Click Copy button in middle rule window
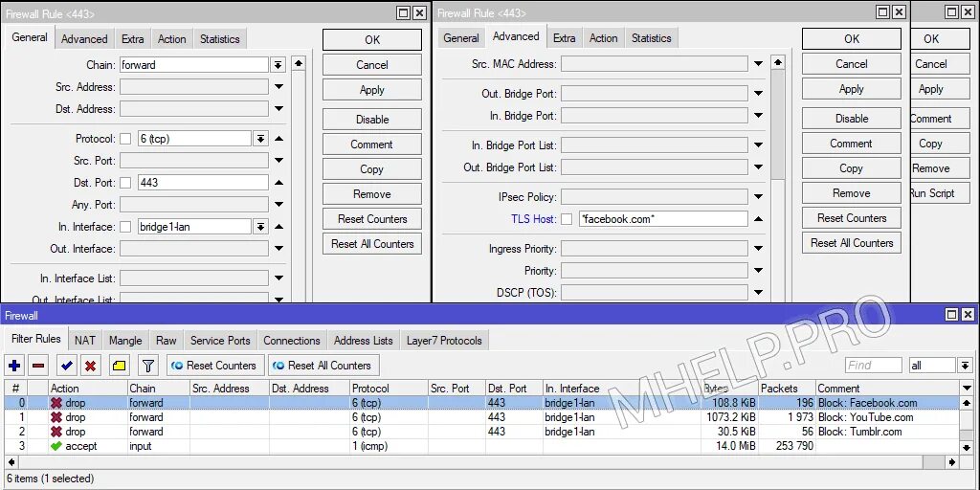 (851, 168)
